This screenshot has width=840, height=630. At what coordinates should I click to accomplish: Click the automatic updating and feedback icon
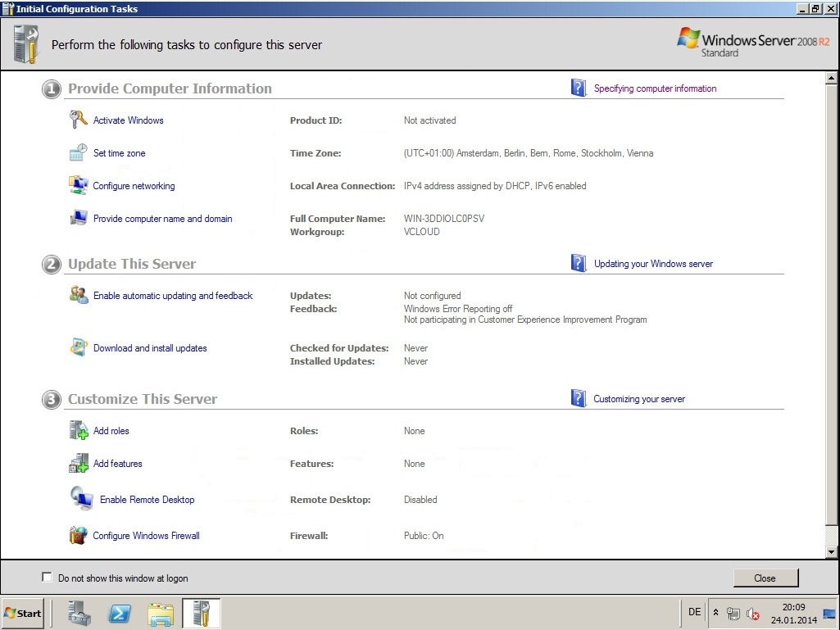click(x=79, y=295)
